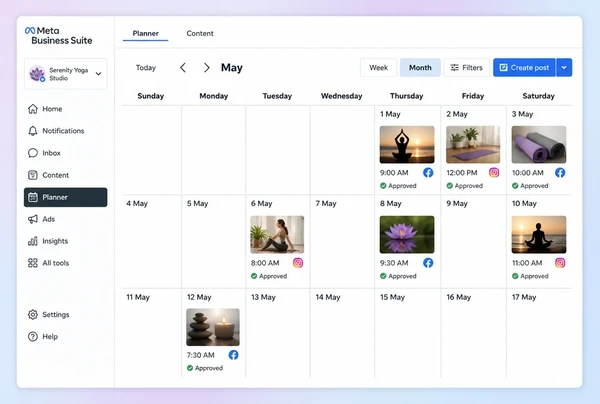Open Notifications in the sidebar
Image resolution: width=600 pixels, height=404 pixels.
pyautogui.click(x=65, y=131)
